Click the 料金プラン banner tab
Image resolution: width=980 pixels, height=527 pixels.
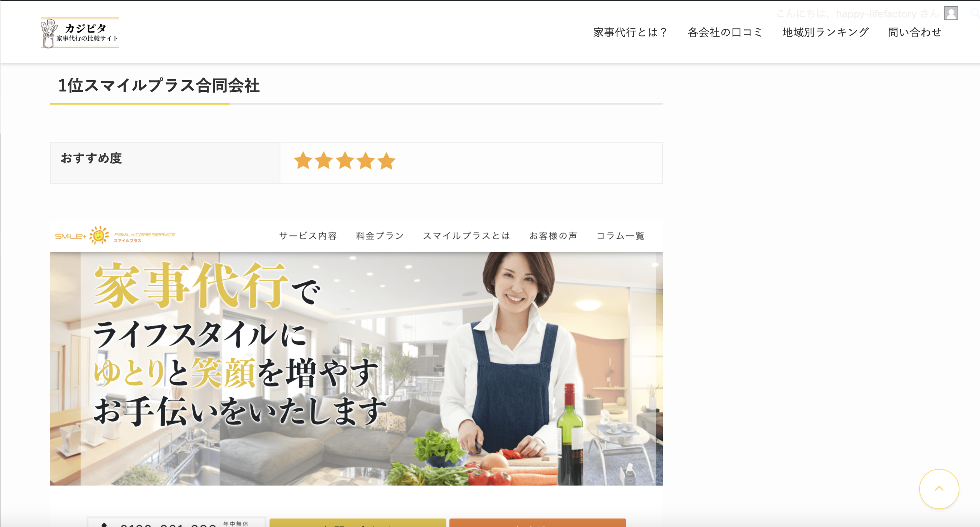tap(380, 236)
